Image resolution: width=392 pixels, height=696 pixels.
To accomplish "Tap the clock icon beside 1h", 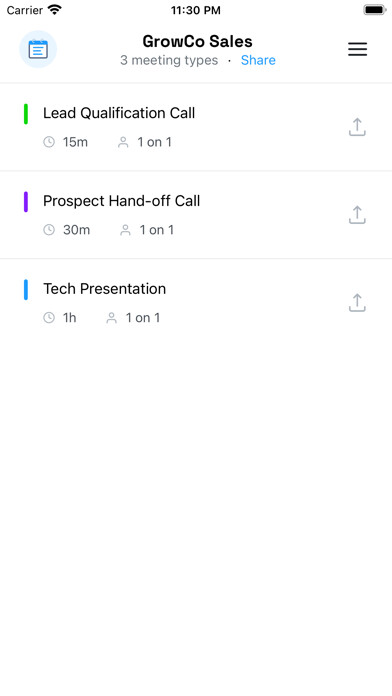I will pos(49,318).
